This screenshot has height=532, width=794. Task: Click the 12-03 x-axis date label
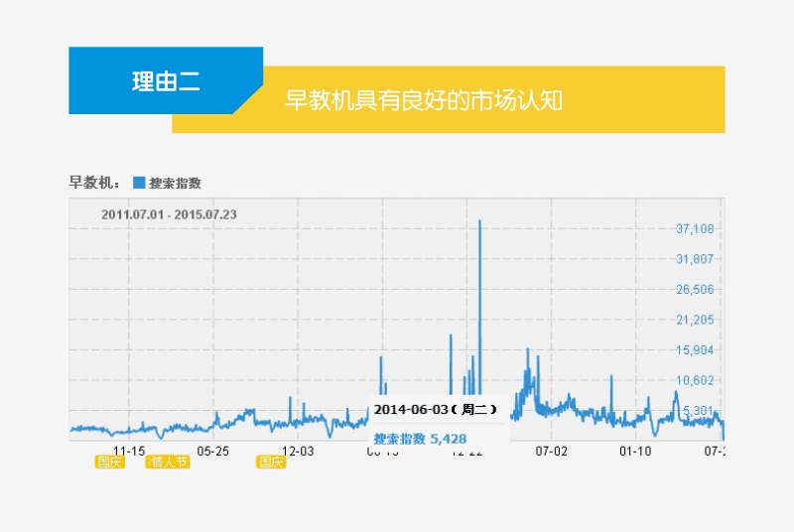(x=298, y=450)
